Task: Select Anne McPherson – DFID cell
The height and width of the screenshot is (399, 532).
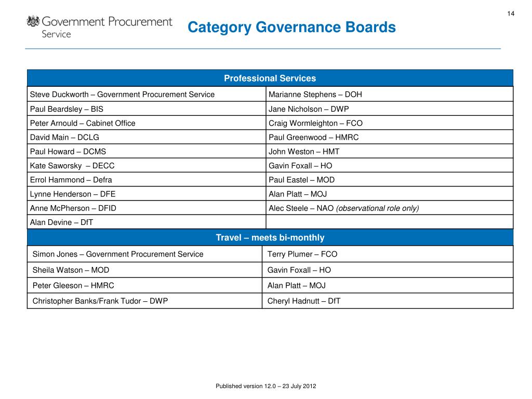Action: (x=147, y=208)
